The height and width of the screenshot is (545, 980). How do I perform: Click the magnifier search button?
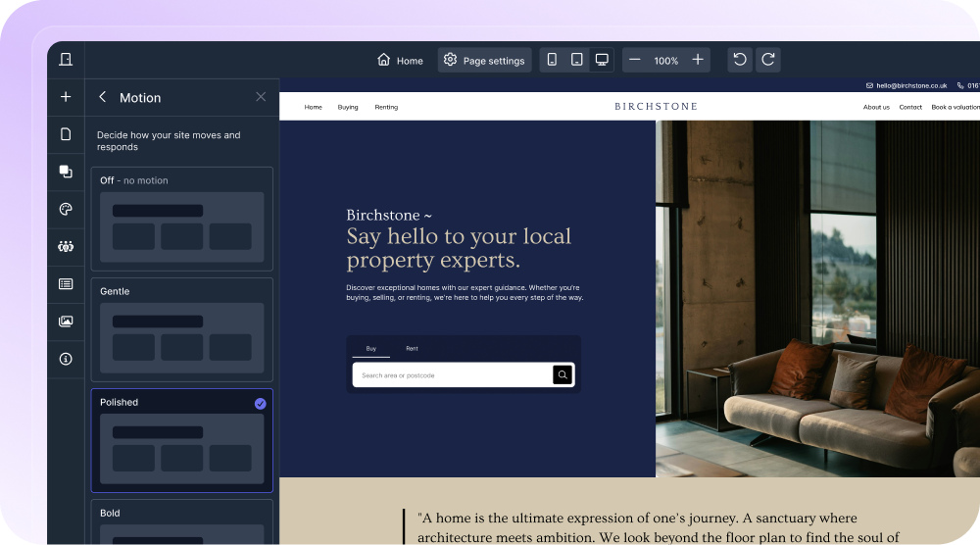(x=563, y=375)
